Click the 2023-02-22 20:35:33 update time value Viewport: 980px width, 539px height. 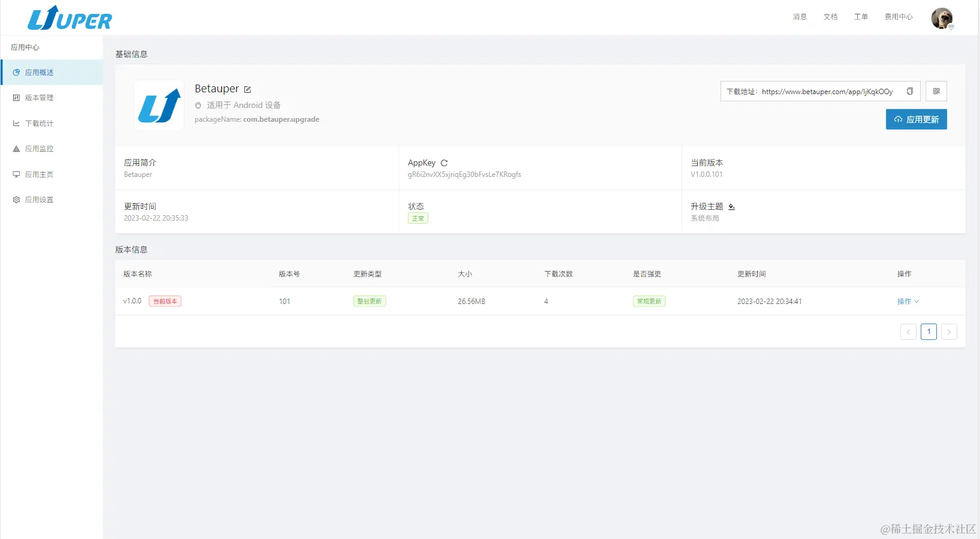pos(156,218)
